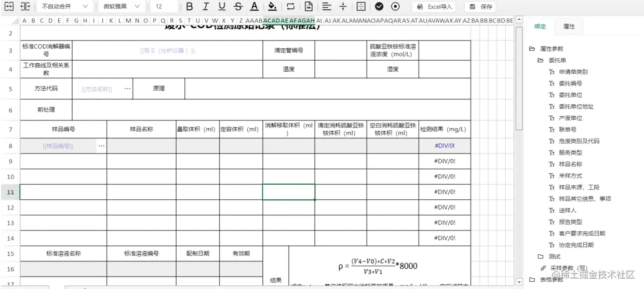This screenshot has height=289, width=644.
Task: Click the vertical align icon
Action: tap(343, 7)
